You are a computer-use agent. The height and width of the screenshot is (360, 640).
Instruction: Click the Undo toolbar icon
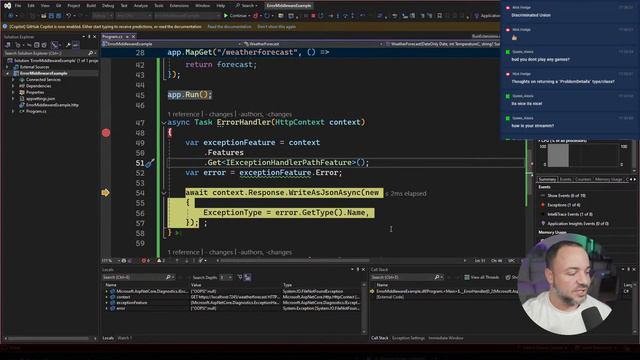click(69, 16)
